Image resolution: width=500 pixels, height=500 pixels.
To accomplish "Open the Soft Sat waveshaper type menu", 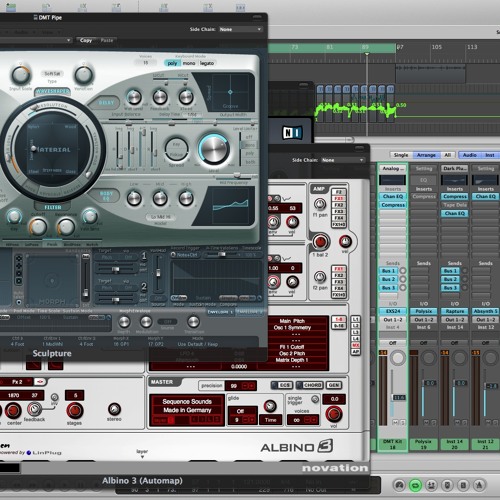I will (x=52, y=74).
